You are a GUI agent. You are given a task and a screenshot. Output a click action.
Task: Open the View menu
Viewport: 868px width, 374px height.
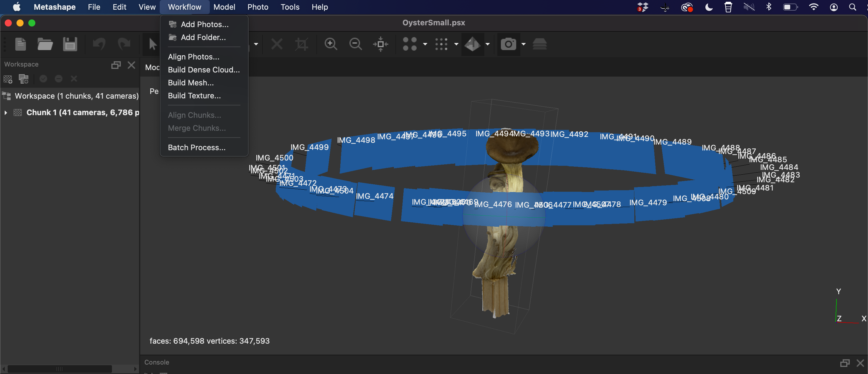(x=147, y=7)
